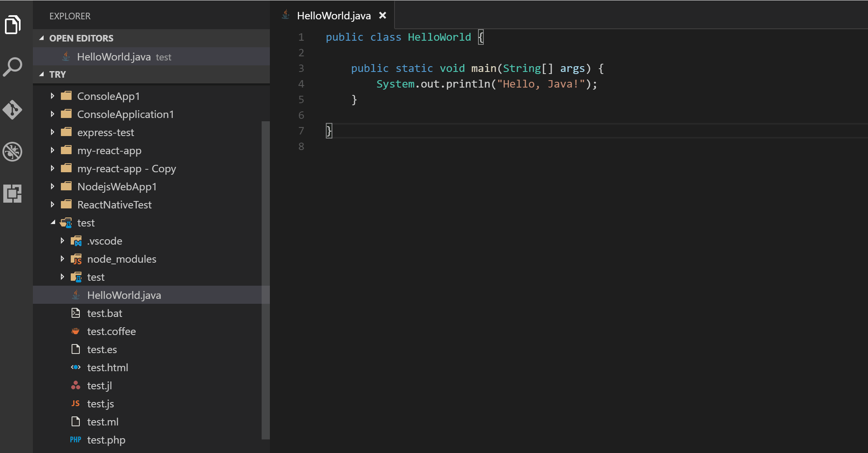868x453 pixels.
Task: Click the PHP icon of test.php
Action: (75, 440)
